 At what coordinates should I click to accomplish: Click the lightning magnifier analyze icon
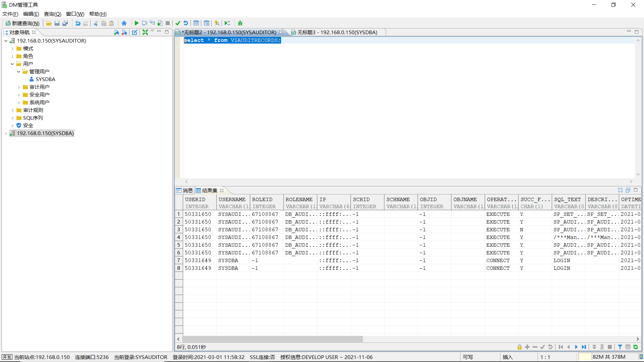217,23
